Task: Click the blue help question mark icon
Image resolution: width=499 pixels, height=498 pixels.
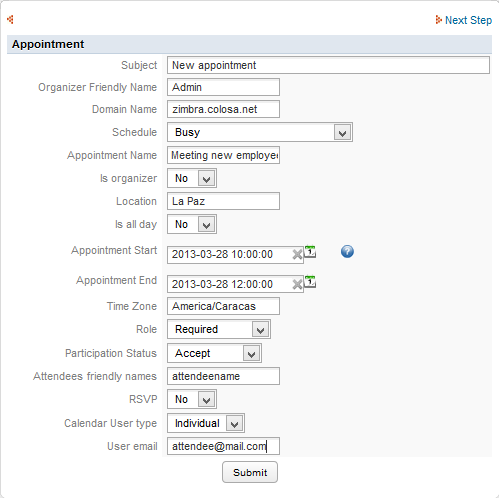Action: (347, 251)
